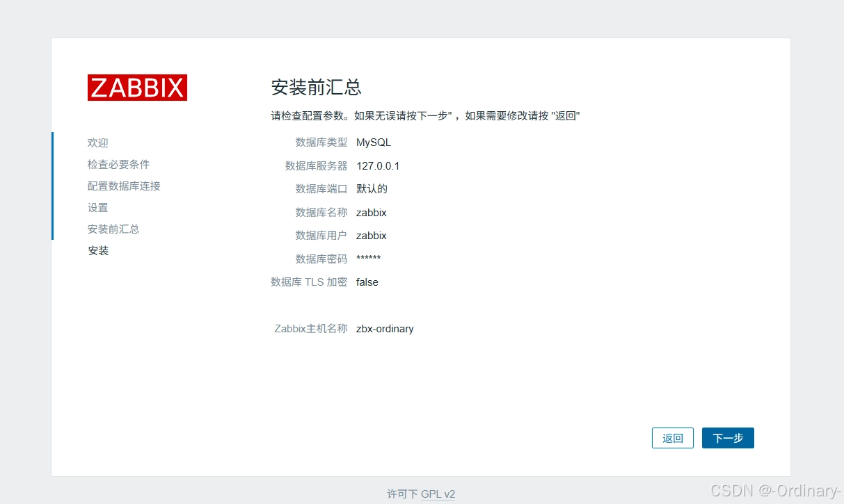This screenshot has width=844, height=504.
Task: Open the GPL v2 license link
Action: [438, 494]
